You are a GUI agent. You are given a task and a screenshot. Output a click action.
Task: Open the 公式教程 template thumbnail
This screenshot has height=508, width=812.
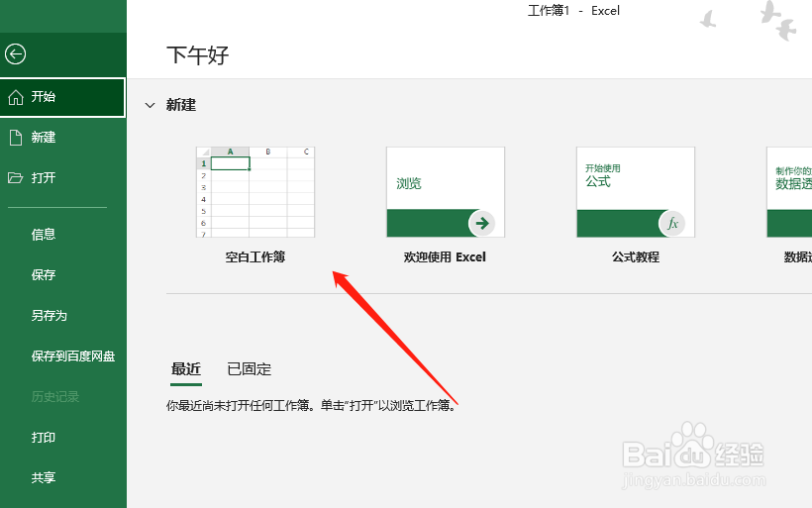pos(636,192)
